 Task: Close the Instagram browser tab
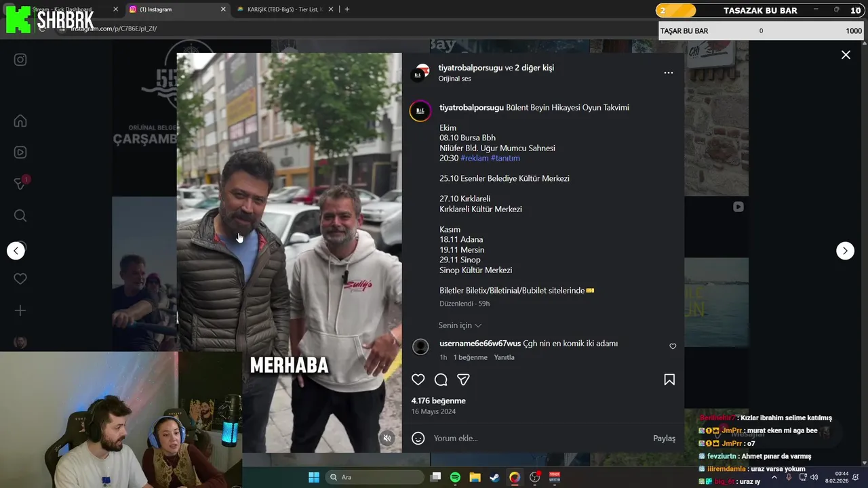223,9
